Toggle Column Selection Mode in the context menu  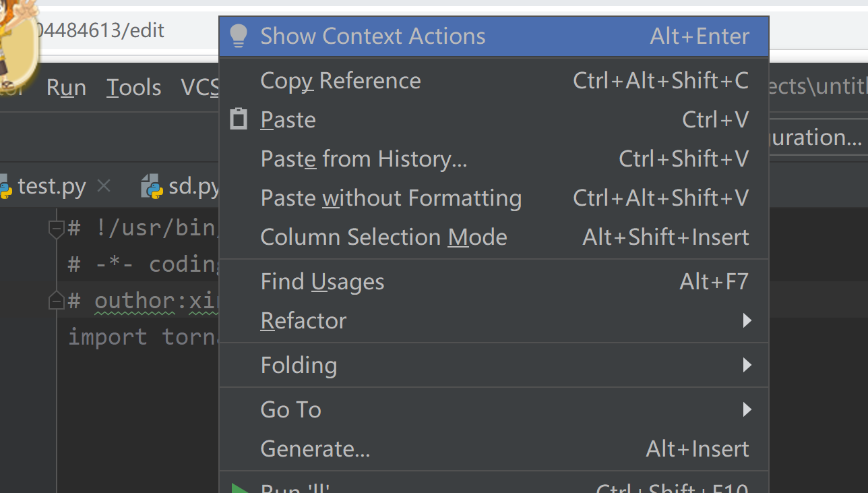coord(383,237)
